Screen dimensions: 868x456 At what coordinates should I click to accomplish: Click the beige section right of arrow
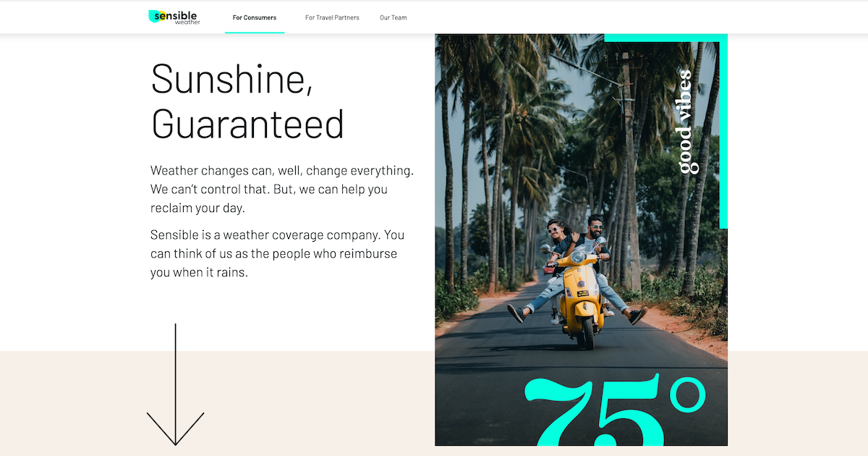318,403
